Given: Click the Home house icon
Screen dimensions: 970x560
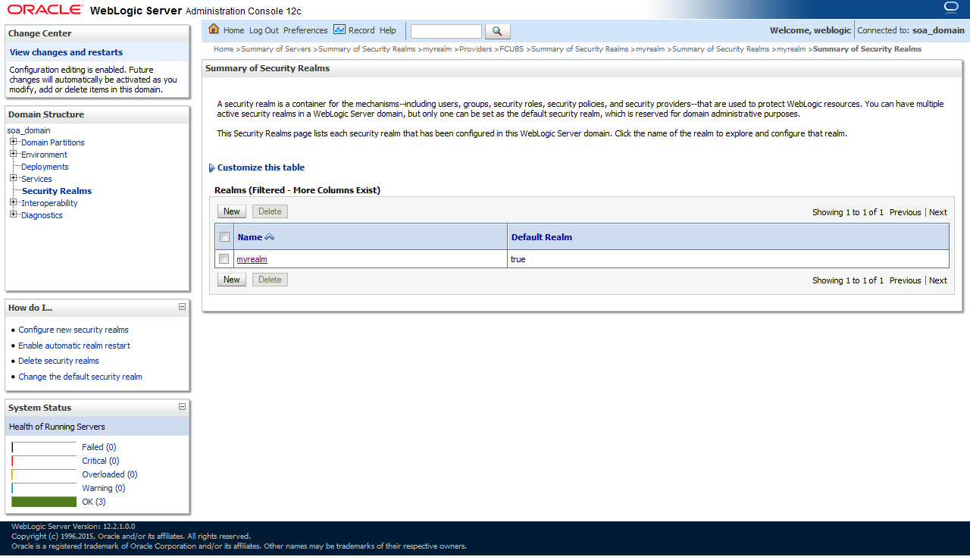Looking at the screenshot, I should click(214, 30).
